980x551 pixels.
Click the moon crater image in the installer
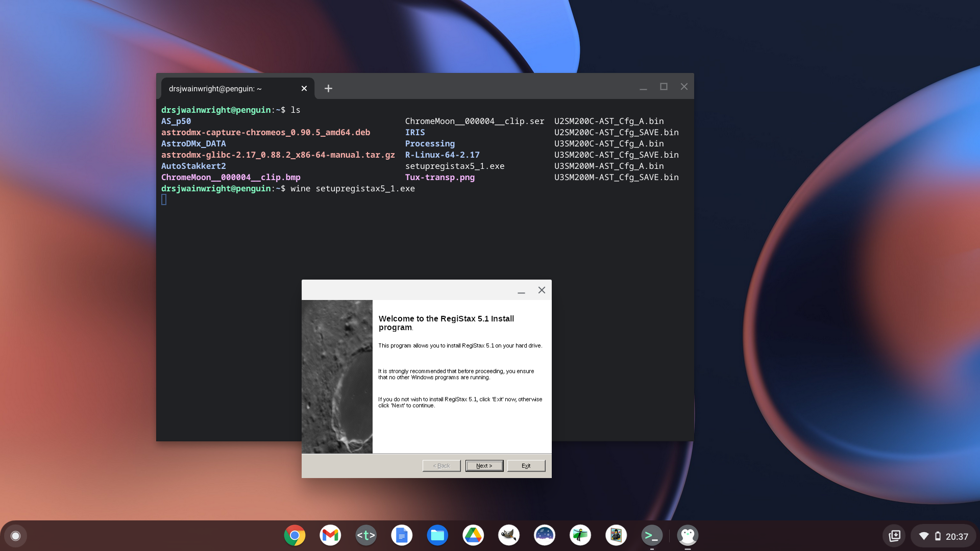[337, 377]
